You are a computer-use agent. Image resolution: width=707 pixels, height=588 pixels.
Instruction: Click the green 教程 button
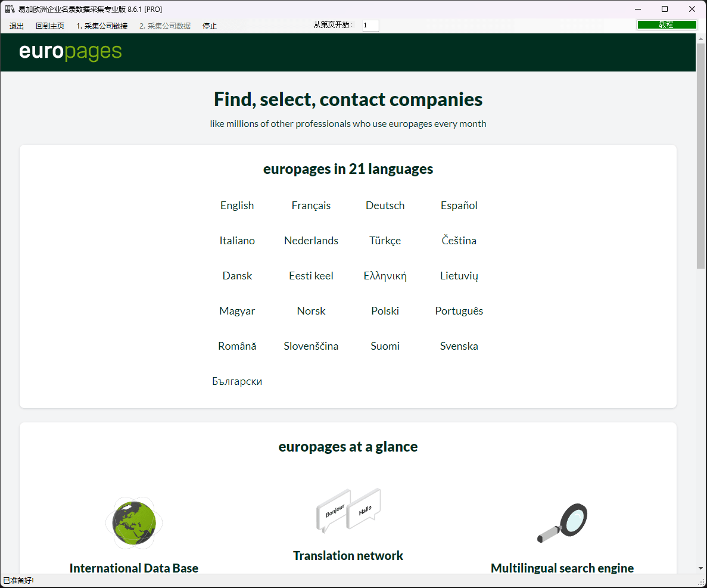666,25
